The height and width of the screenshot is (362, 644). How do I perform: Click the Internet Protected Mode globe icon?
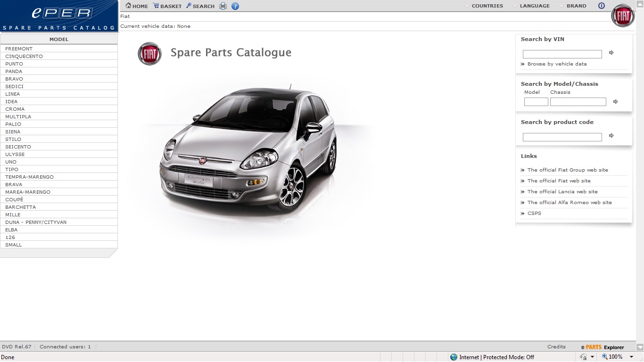454,357
